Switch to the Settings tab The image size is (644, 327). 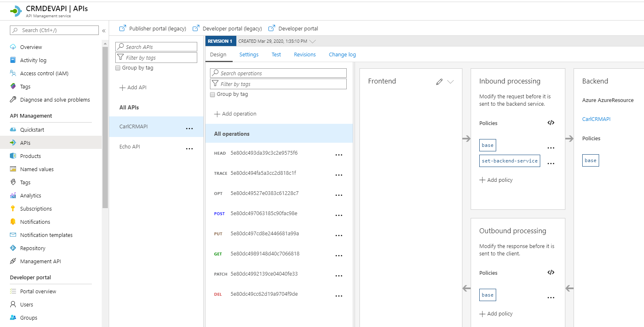249,54
